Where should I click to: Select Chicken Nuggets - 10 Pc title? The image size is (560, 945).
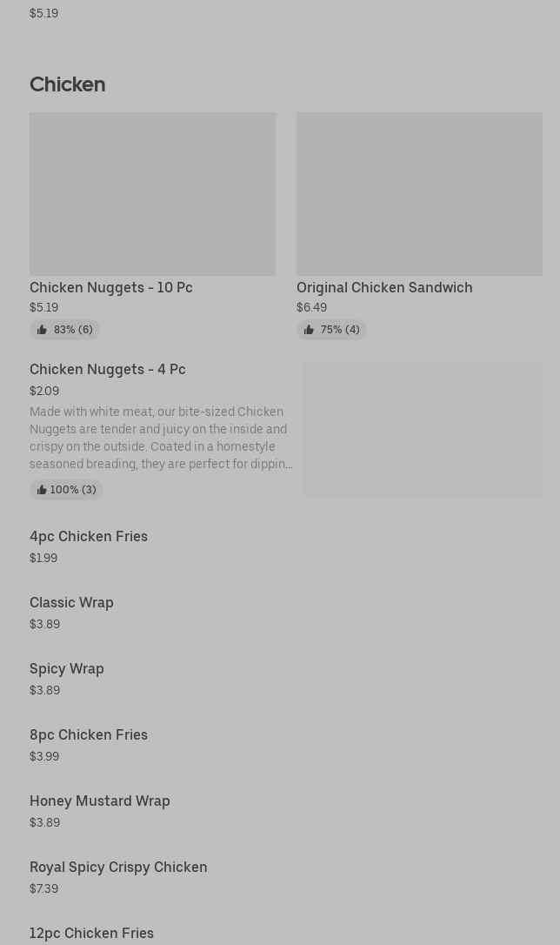coord(111,287)
